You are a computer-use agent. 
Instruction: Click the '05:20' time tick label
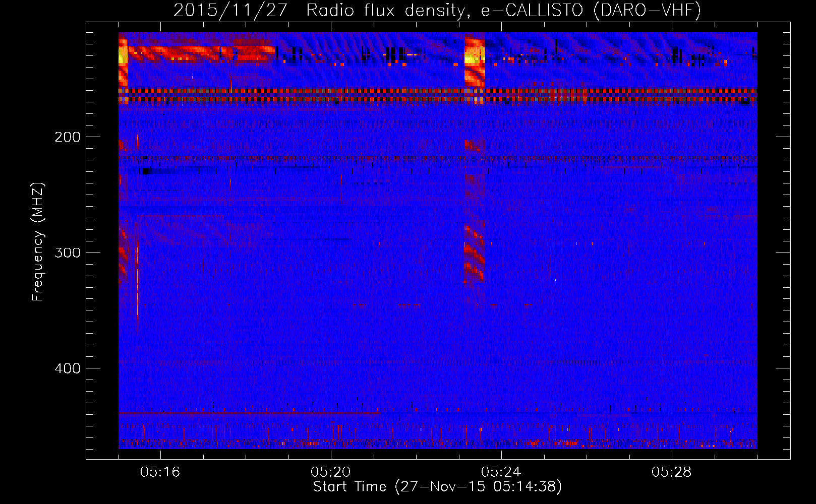[331, 472]
